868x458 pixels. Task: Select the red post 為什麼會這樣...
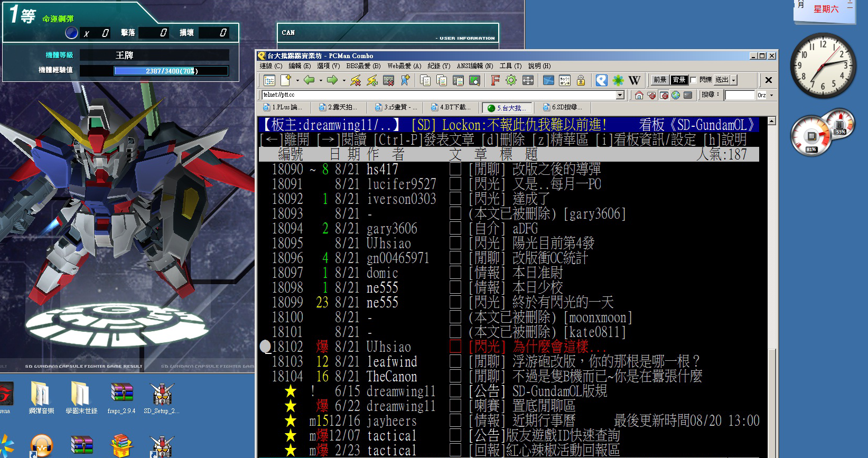(x=509, y=347)
